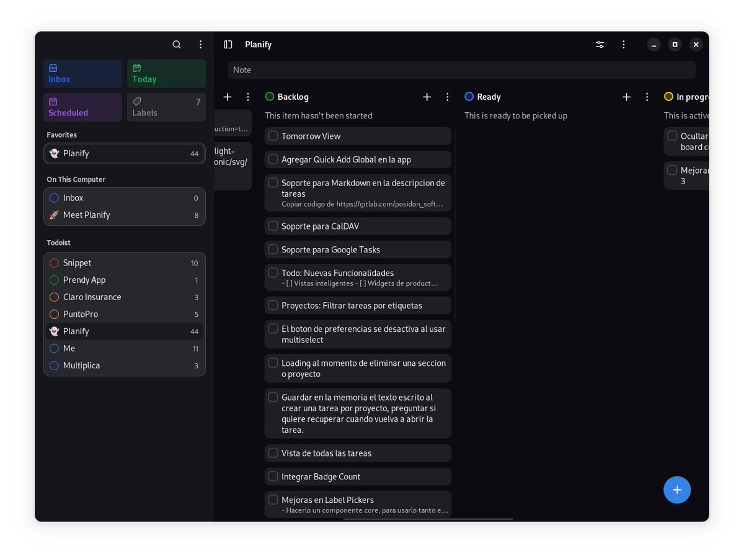744x560 pixels.
Task: Toggle sidebar visibility icon next to Planify title
Action: [x=228, y=45]
